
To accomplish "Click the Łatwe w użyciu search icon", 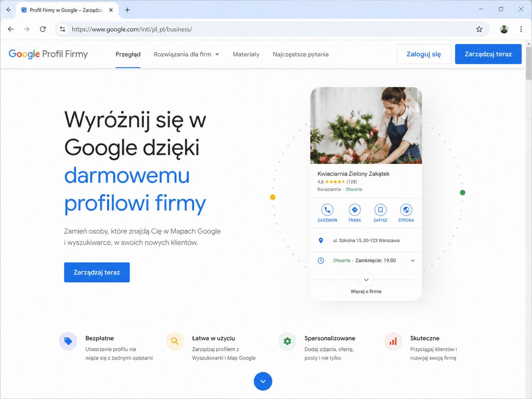I will [x=175, y=341].
